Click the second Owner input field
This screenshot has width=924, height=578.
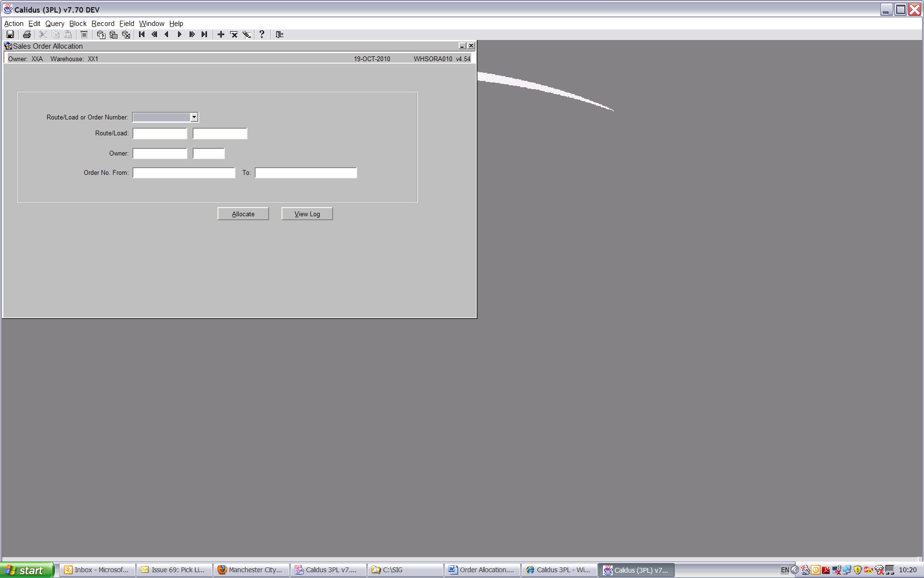(209, 154)
